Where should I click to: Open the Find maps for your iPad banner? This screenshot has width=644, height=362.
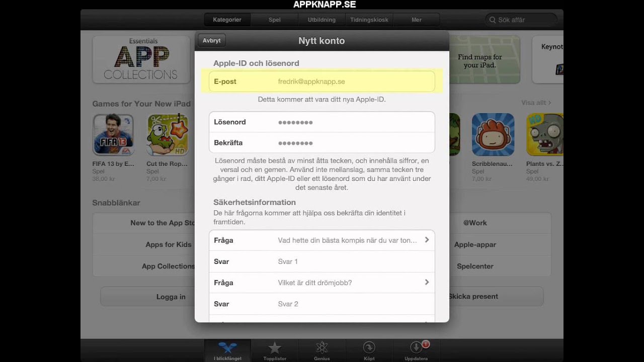tap(485, 59)
